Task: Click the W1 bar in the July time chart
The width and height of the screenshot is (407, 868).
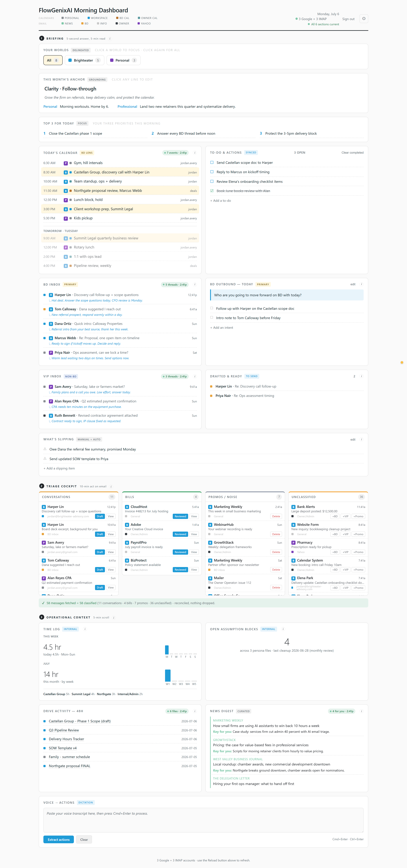Action: [168, 675]
